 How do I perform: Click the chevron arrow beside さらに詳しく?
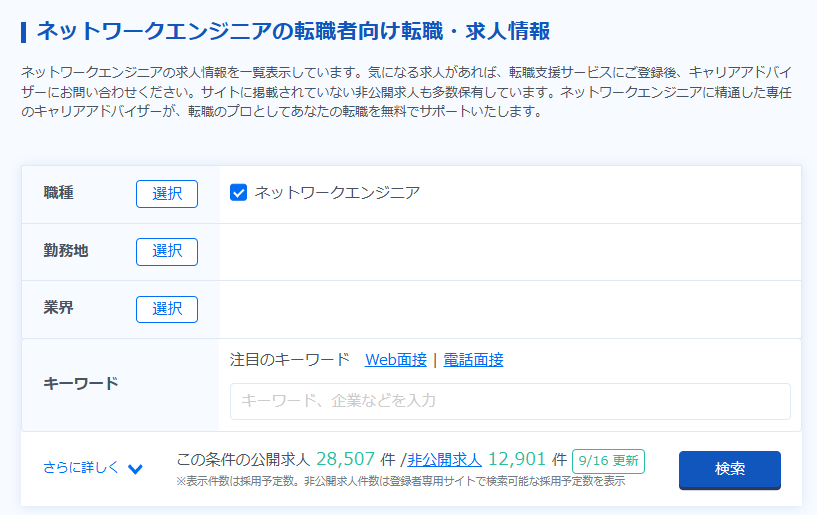[x=135, y=469]
